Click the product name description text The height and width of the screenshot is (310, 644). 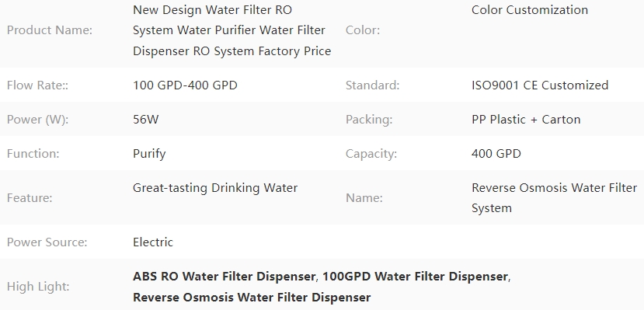point(232,30)
